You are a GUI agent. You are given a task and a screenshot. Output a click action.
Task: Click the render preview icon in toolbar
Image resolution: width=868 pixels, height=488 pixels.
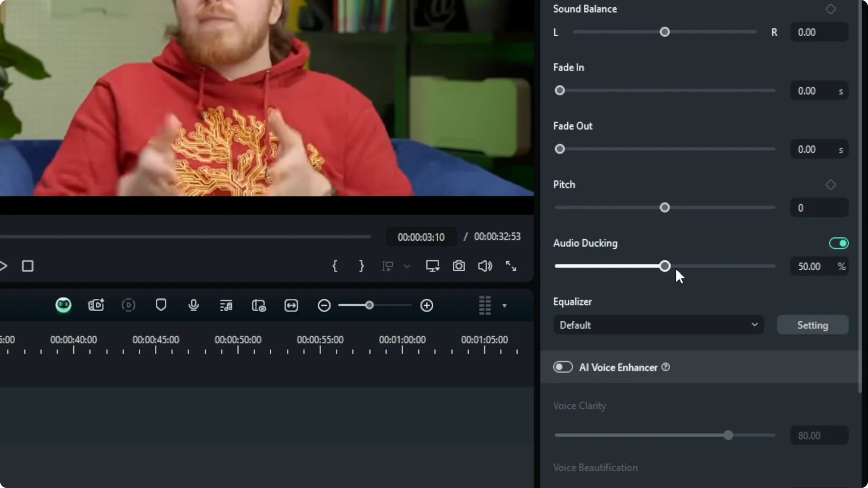[129, 305]
